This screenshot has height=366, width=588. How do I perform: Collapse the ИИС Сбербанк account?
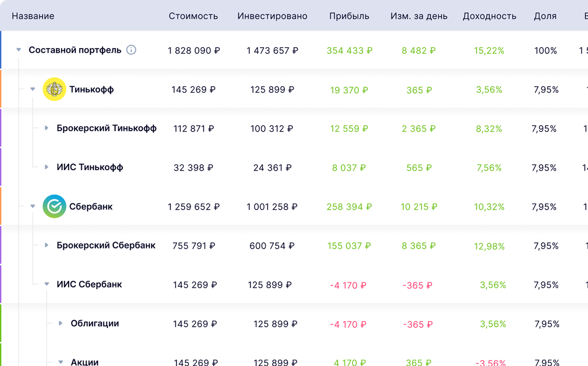point(46,284)
